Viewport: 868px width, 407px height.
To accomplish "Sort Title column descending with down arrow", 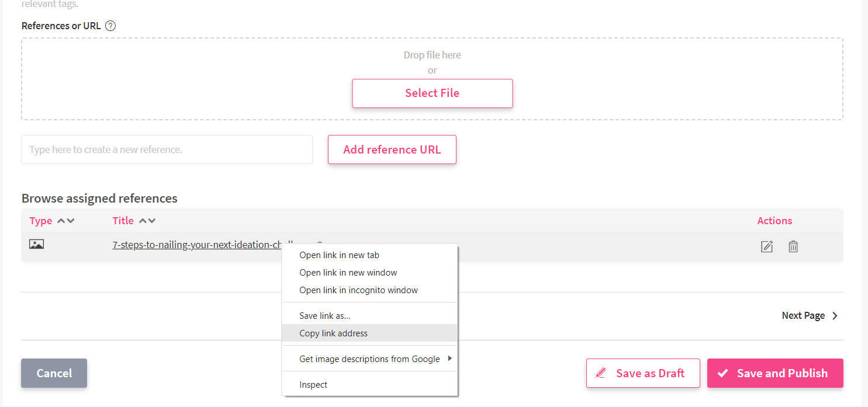I will pos(152,221).
